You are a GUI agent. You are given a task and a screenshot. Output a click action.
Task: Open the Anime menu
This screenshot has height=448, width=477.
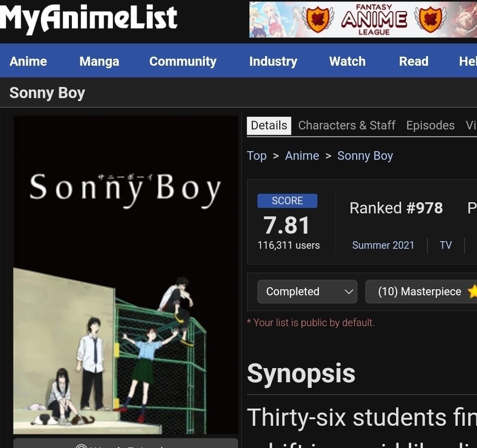coord(28,62)
